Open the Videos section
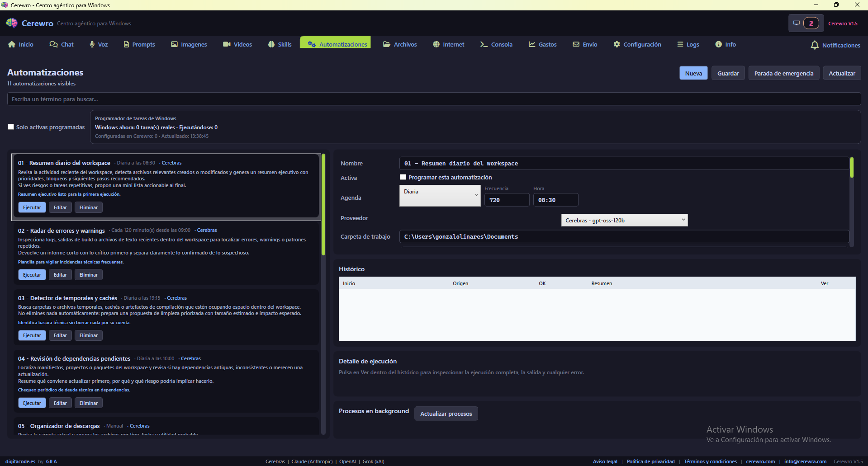 tap(237, 44)
